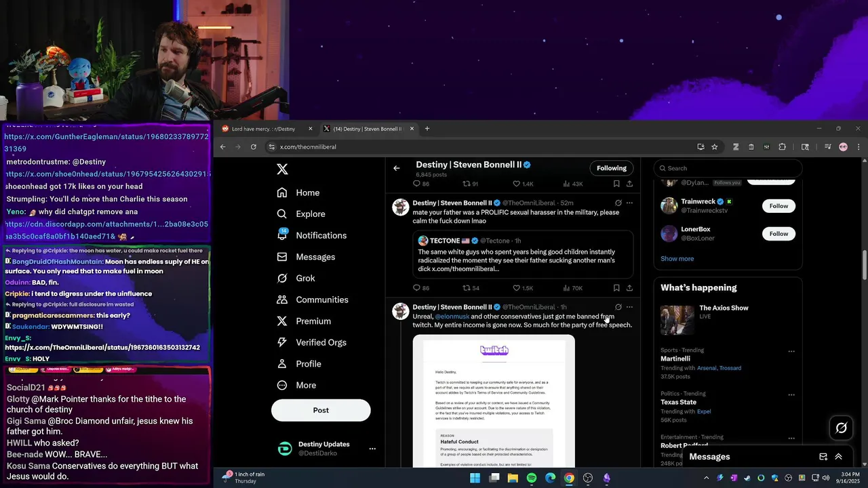Viewport: 868px width, 488px height.
Task: Reply to the TECTONE quote post
Action: (x=421, y=288)
